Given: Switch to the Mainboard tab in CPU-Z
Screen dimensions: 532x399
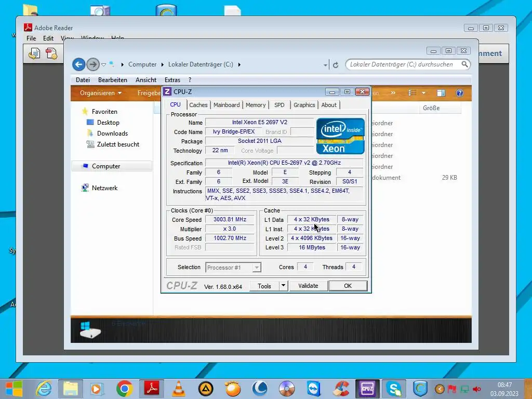Looking at the screenshot, I should click(227, 105).
